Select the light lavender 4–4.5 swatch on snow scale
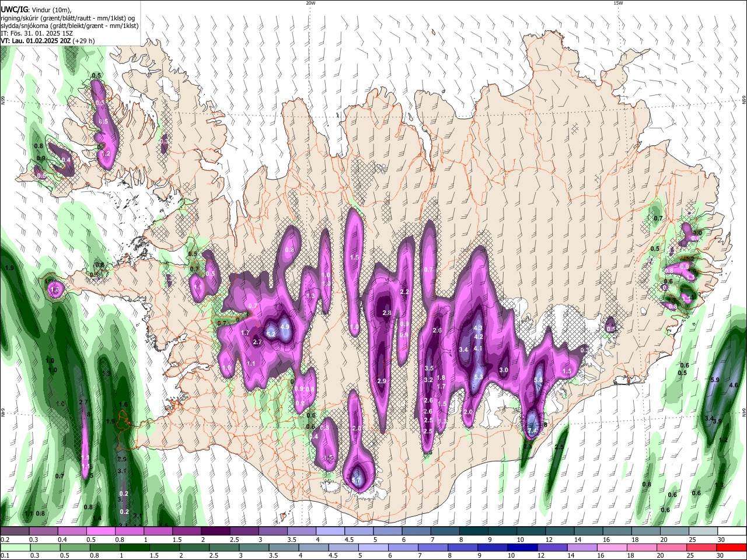747x560 pixels. coord(330,531)
